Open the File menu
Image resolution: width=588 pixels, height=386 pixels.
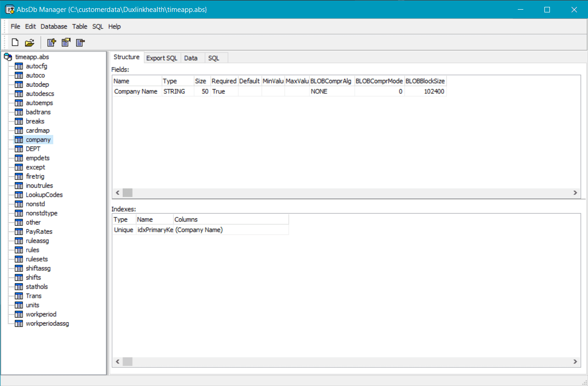point(16,27)
